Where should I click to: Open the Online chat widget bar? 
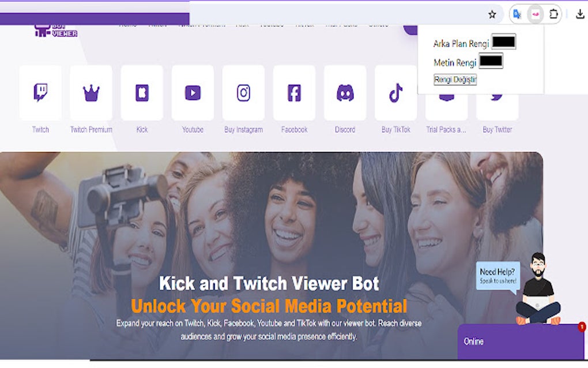[x=521, y=341]
